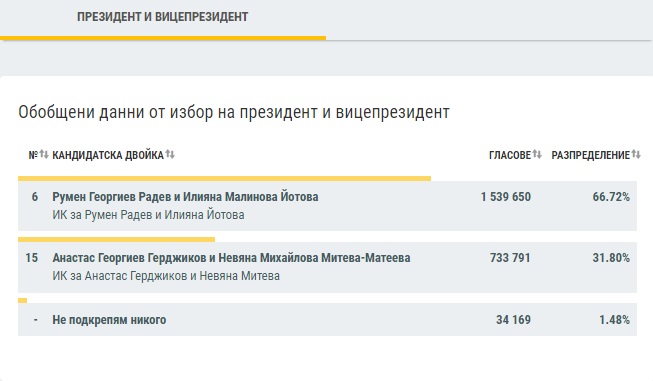Image resolution: width=653 pixels, height=381 pixels.
Task: Click ИК за Анастас Герджиков и Невяна Митева
Action: point(166,276)
